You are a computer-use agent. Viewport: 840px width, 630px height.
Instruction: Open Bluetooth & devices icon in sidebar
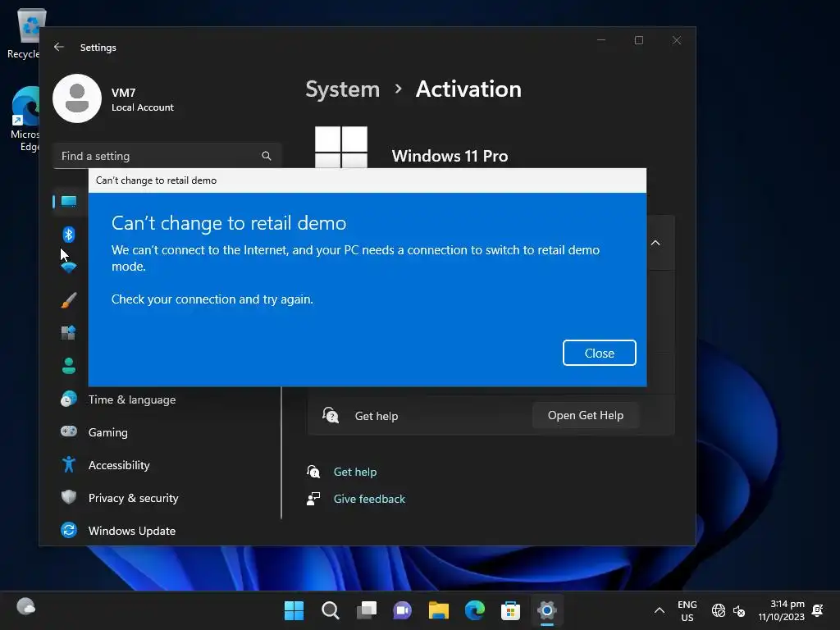click(69, 234)
